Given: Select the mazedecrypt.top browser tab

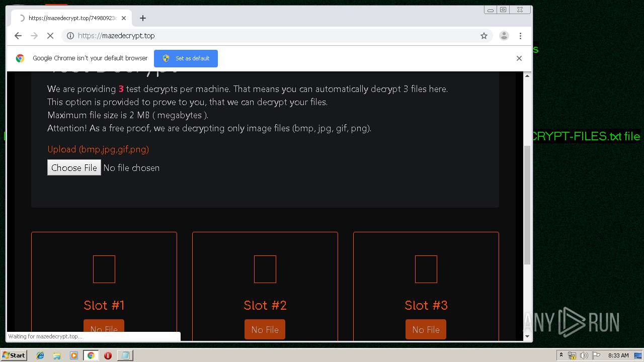Looking at the screenshot, I should click(71, 18).
